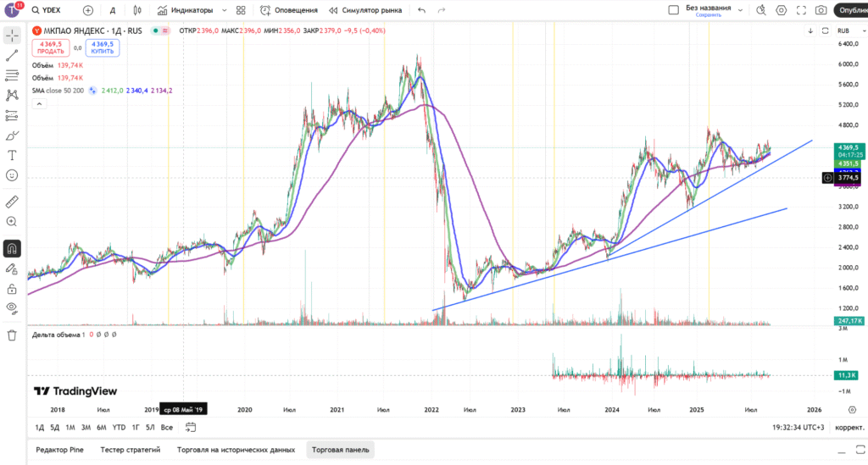This screenshot has height=465, width=868.
Task: Collapse the indicator legend chevron
Action: 39,104
